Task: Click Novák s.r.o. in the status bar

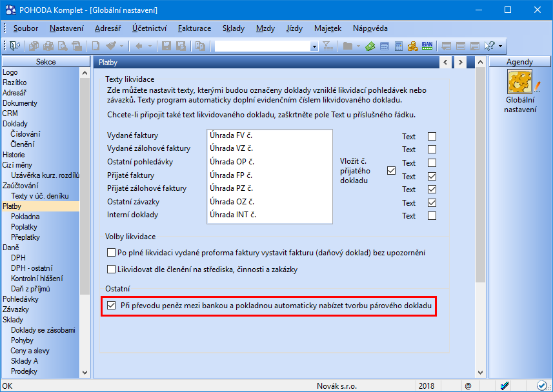Action: [336, 386]
